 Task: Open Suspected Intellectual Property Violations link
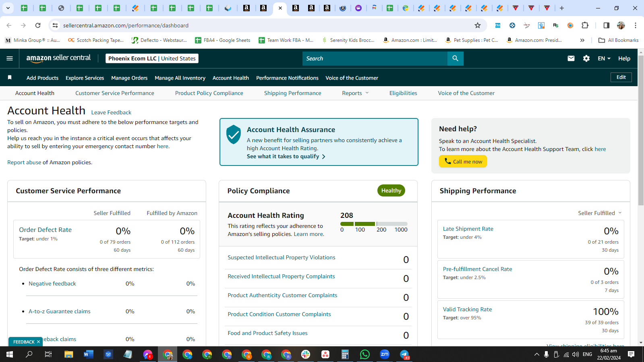coord(282,257)
